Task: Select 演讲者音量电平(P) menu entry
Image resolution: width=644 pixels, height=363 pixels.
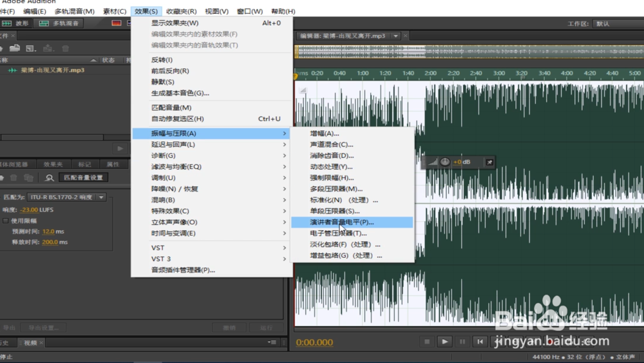Action: 352,222
